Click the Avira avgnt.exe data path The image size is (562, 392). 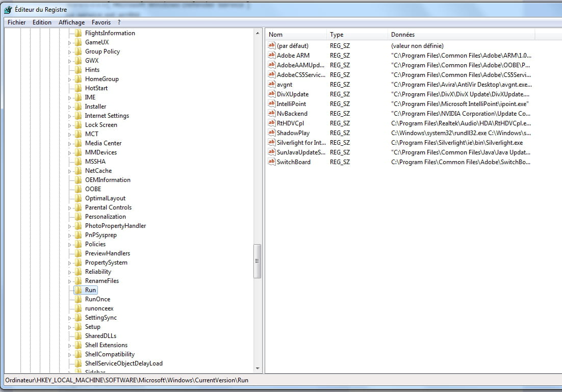[x=462, y=85]
